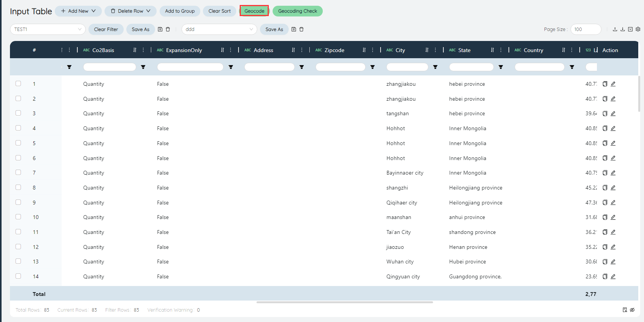
Task: Select checkbox for row 5
Action: [18, 143]
